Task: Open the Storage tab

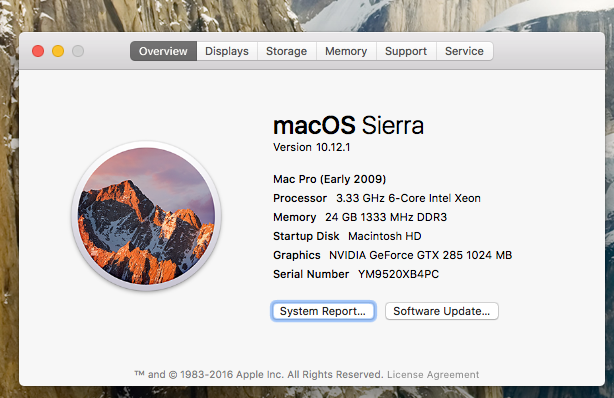Action: pyautogui.click(x=287, y=51)
